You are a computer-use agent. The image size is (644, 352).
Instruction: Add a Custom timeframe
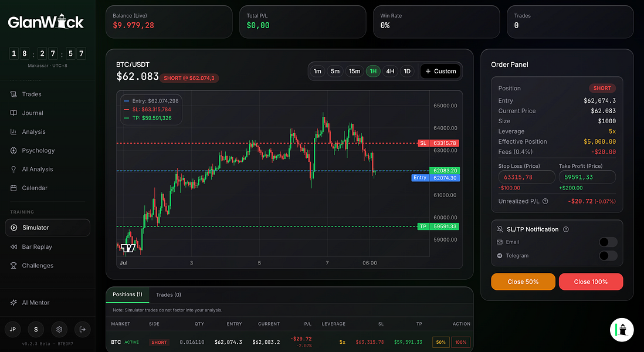[x=440, y=71]
